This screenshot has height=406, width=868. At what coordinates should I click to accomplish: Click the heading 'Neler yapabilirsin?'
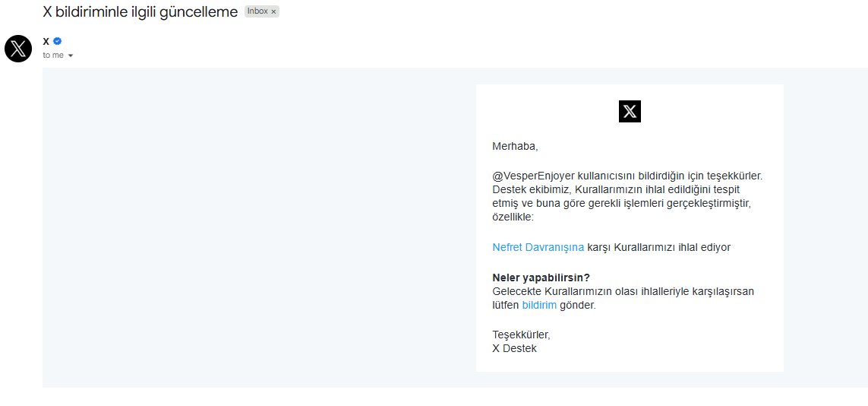[541, 278]
